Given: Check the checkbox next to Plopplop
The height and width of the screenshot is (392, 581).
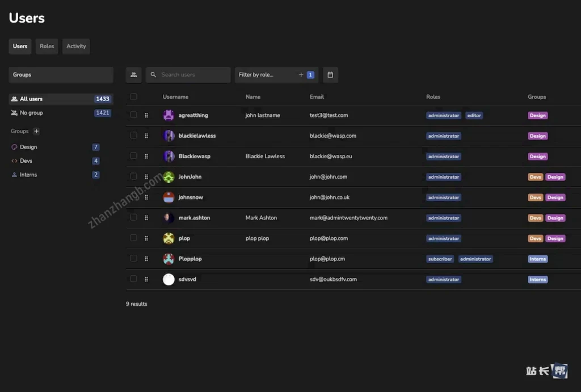Looking at the screenshot, I should [133, 259].
